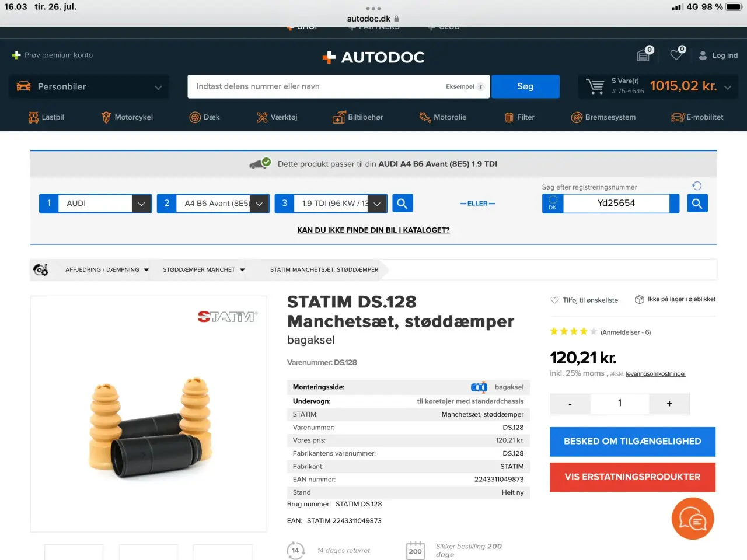747x560 pixels.
Task: Click the registration number search magnifier
Action: (697, 203)
